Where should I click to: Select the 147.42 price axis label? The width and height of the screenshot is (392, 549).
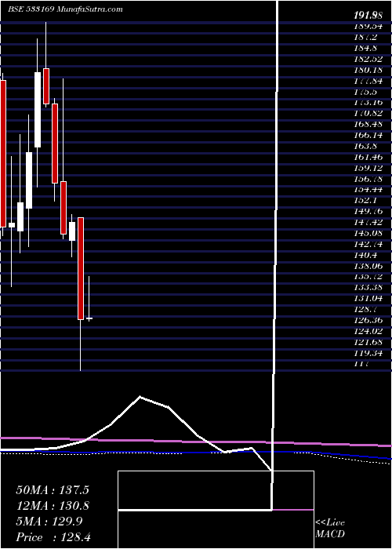368,222
